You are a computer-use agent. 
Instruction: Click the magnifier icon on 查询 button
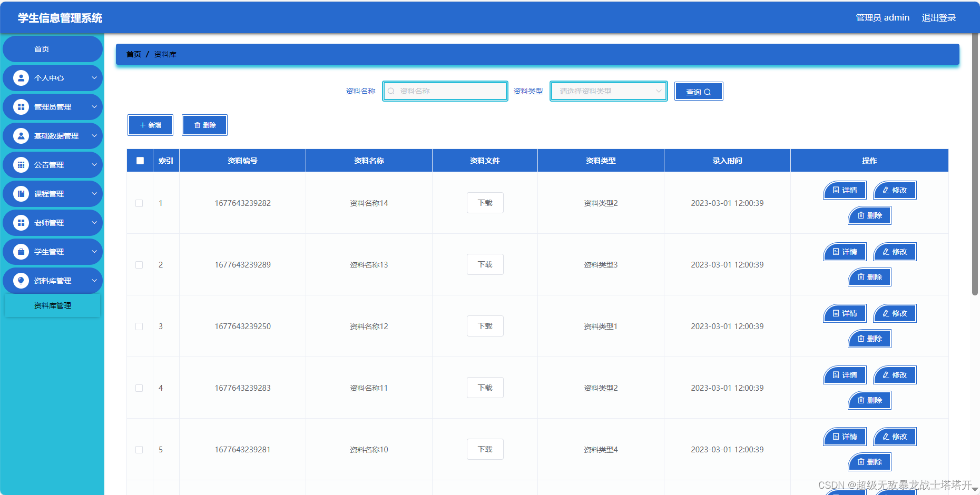[x=707, y=92]
